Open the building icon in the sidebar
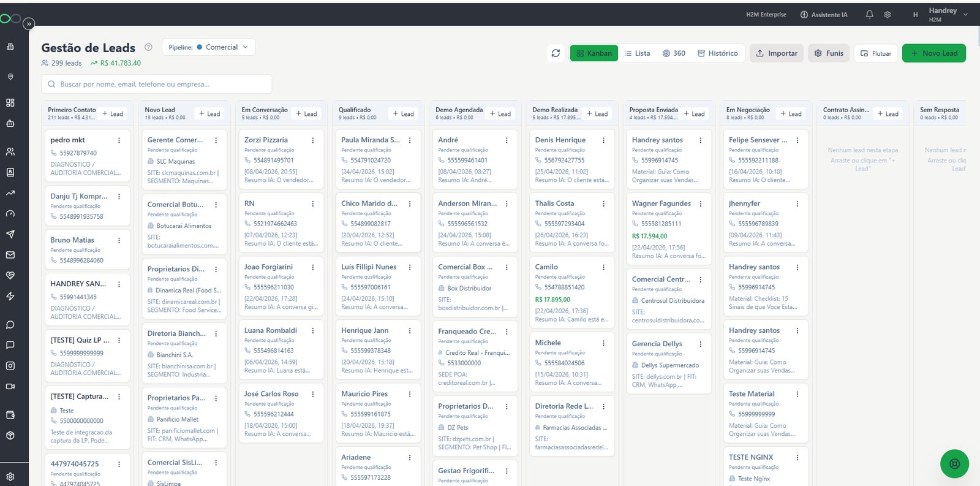Image resolution: width=980 pixels, height=486 pixels. [x=10, y=47]
